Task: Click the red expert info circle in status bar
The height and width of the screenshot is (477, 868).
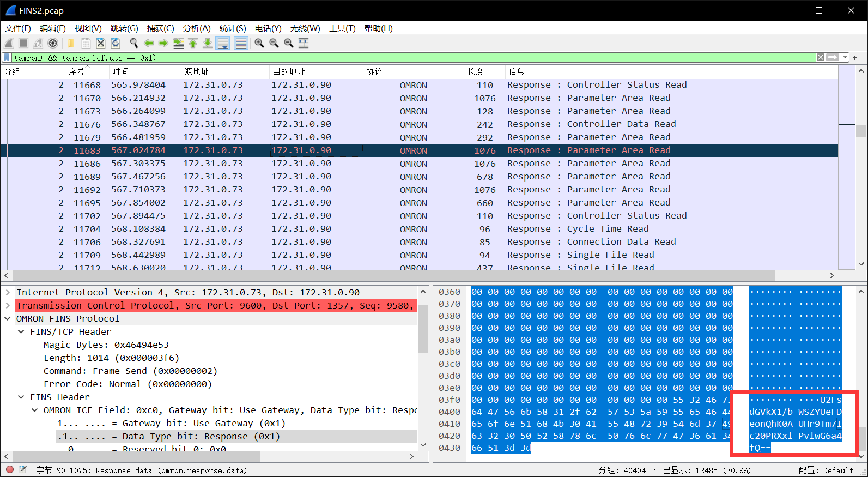Action: pos(10,469)
